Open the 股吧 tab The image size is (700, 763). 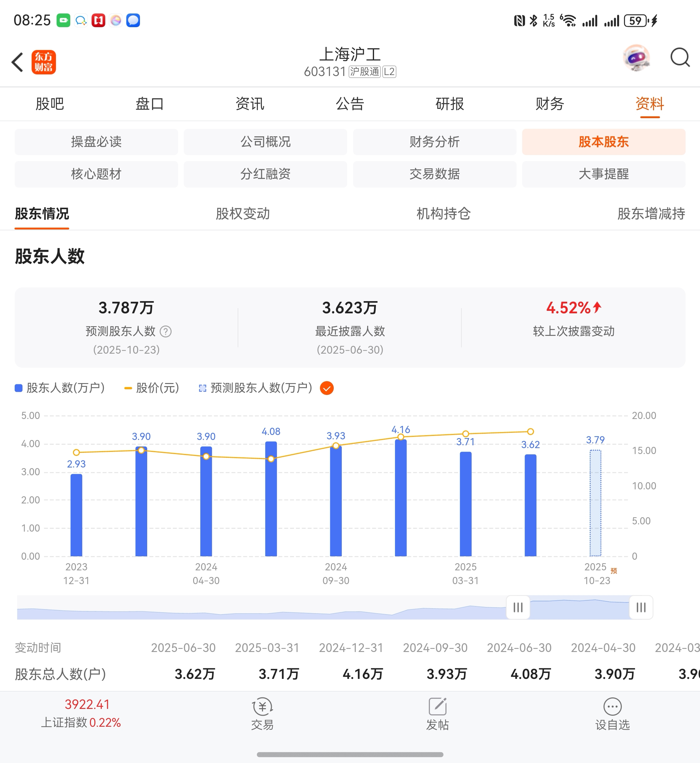click(50, 104)
